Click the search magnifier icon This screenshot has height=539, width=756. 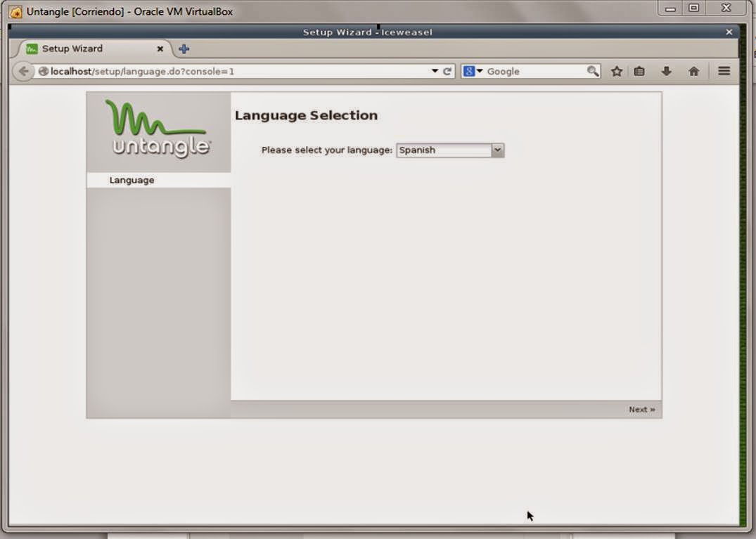click(593, 71)
